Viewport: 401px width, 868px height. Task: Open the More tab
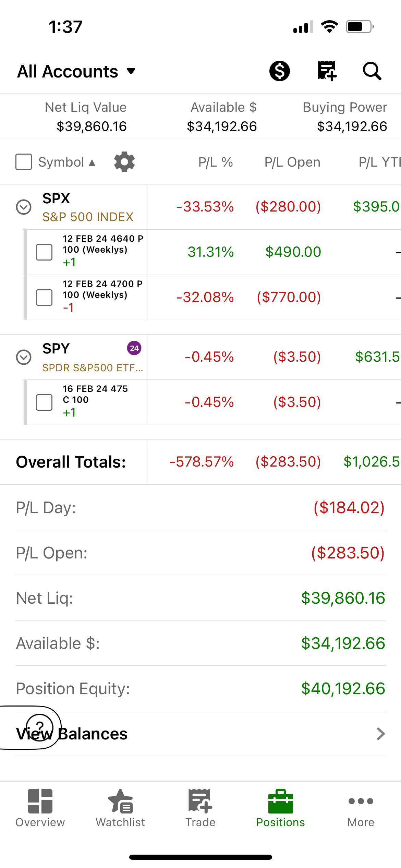[x=361, y=808]
